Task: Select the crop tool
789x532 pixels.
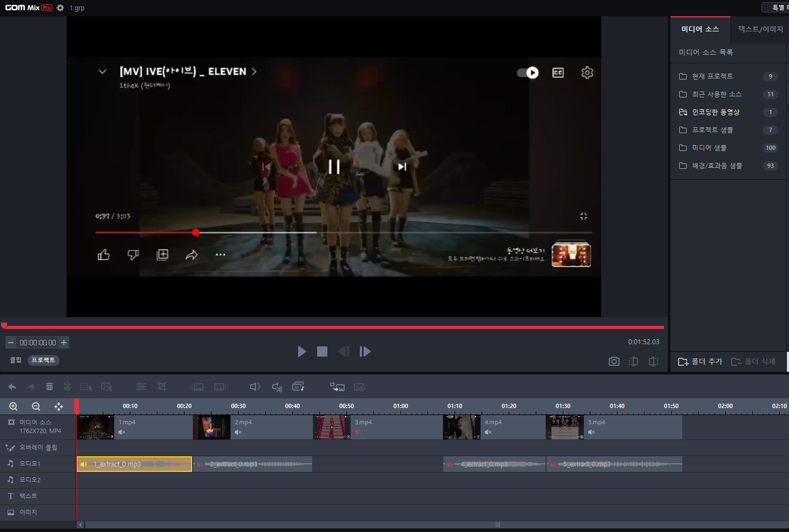Action: pyautogui.click(x=162, y=386)
